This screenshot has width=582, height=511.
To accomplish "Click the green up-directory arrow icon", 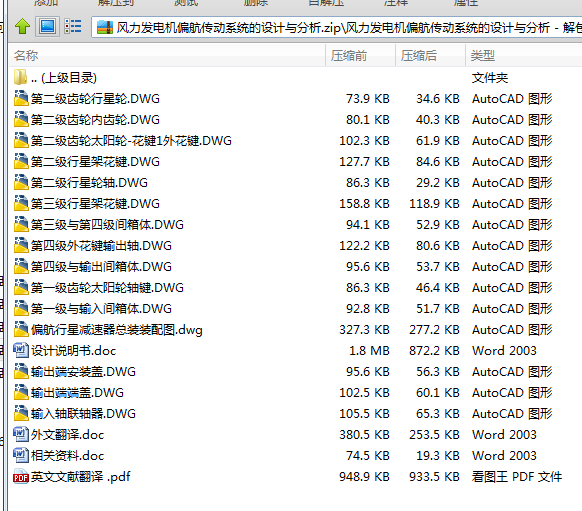I will [22, 26].
